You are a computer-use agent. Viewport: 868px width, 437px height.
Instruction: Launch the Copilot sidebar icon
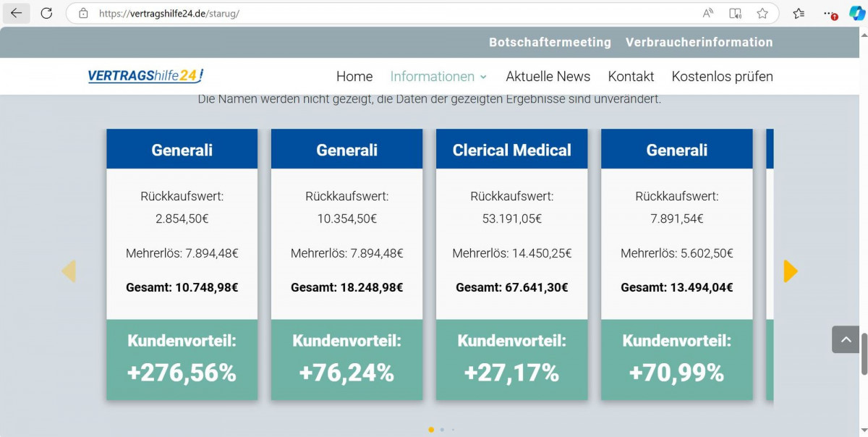(x=857, y=13)
